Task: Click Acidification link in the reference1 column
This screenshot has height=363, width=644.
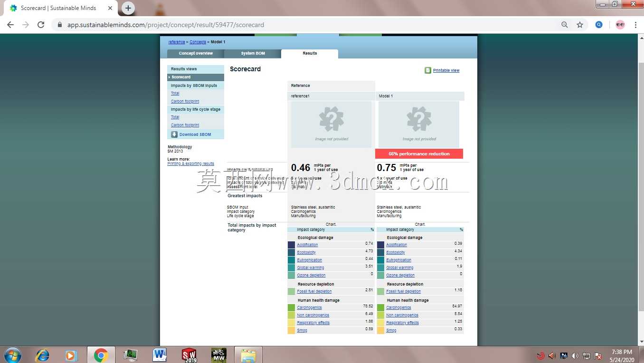Action: (x=308, y=245)
